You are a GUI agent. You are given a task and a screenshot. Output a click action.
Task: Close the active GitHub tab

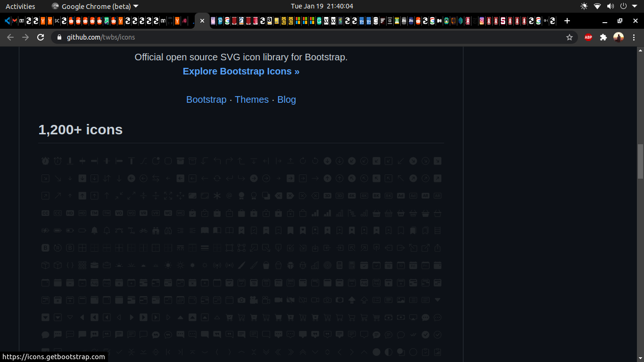point(202,21)
